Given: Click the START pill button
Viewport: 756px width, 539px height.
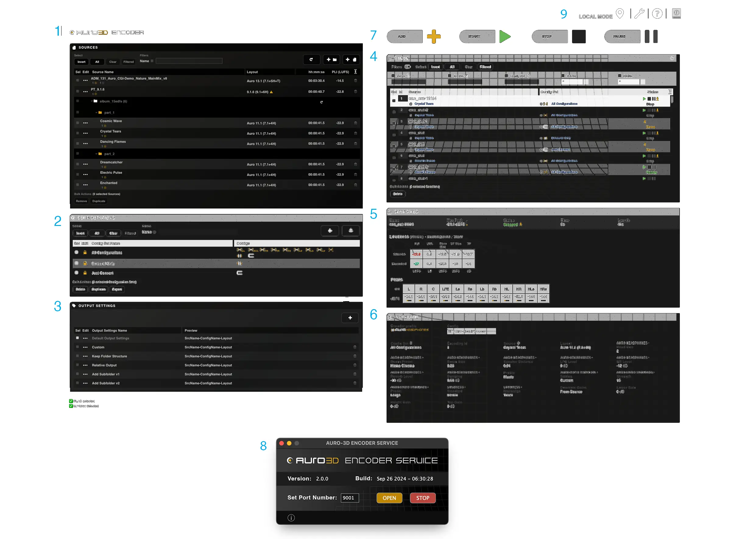Looking at the screenshot, I should tap(477, 37).
